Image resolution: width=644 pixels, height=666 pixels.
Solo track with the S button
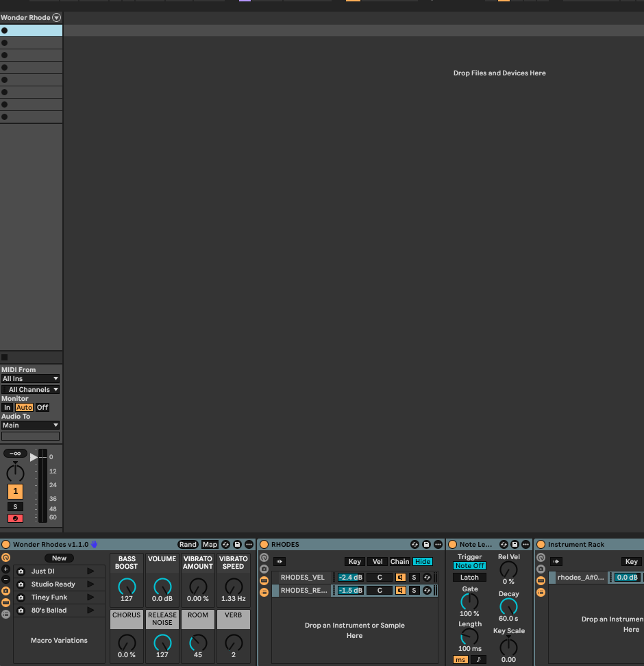(15, 507)
